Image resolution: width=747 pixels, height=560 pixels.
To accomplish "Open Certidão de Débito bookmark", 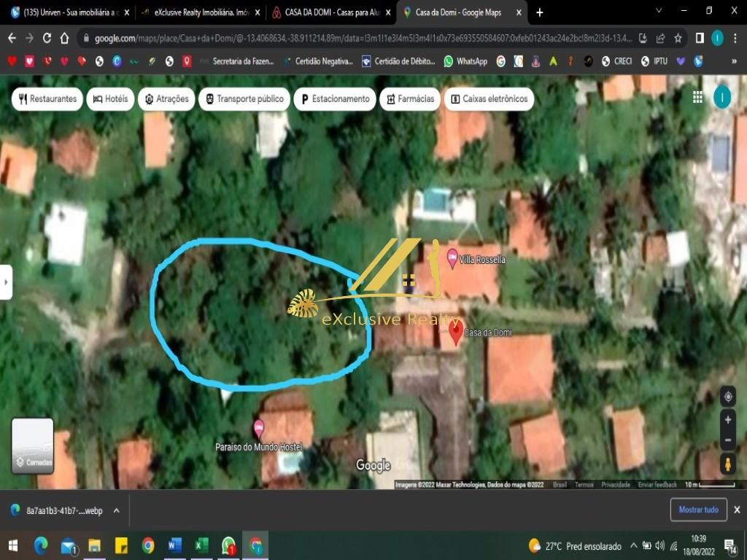I will pyautogui.click(x=398, y=61).
